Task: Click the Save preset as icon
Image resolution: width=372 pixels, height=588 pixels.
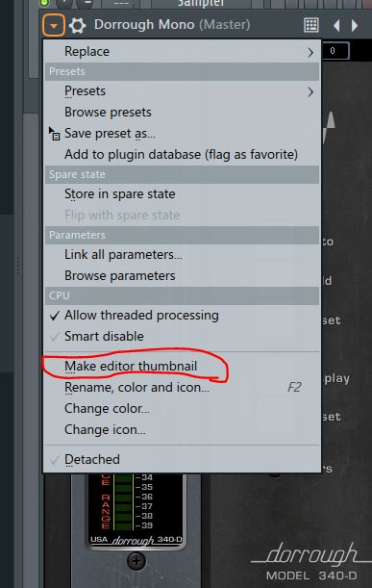Action: [x=54, y=134]
